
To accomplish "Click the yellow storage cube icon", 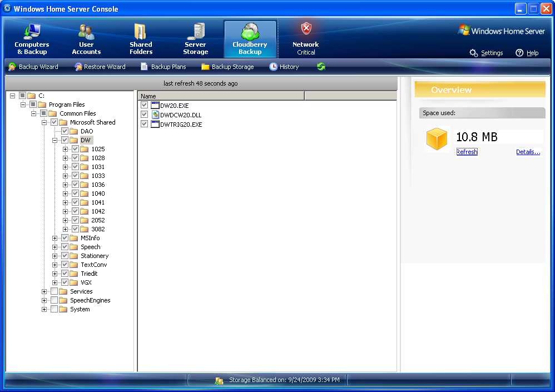I will (437, 138).
